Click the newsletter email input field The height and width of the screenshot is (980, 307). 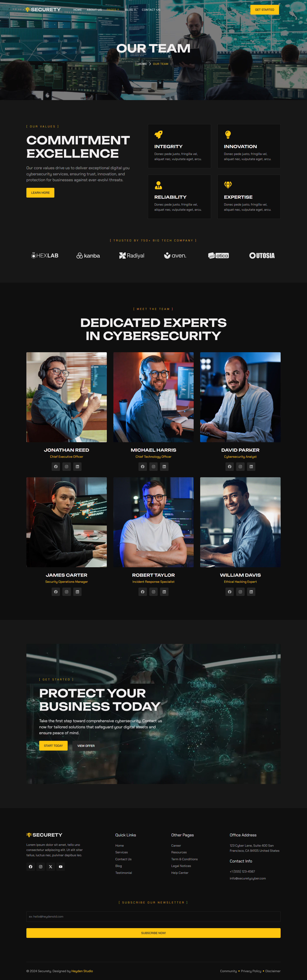(153, 916)
